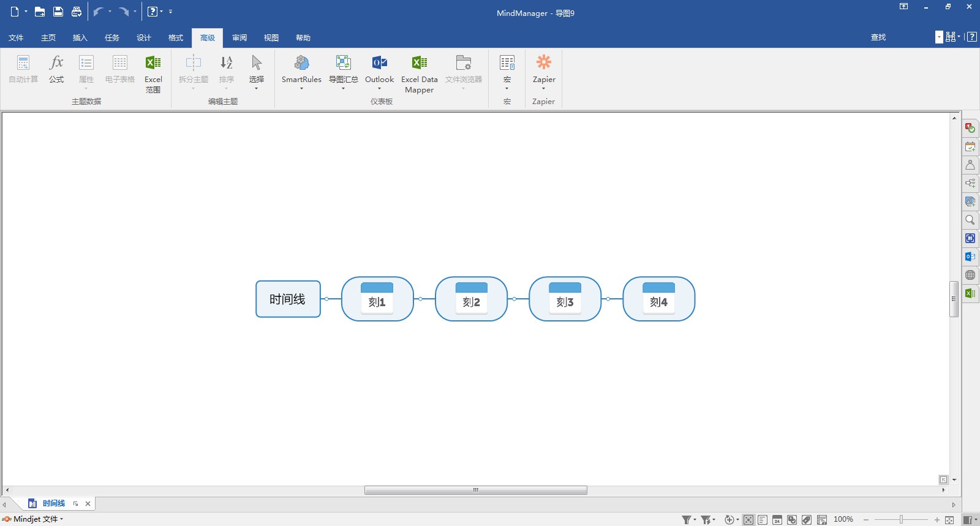Open the image library side tab
Screen dimensions: 980x526
pos(970,201)
